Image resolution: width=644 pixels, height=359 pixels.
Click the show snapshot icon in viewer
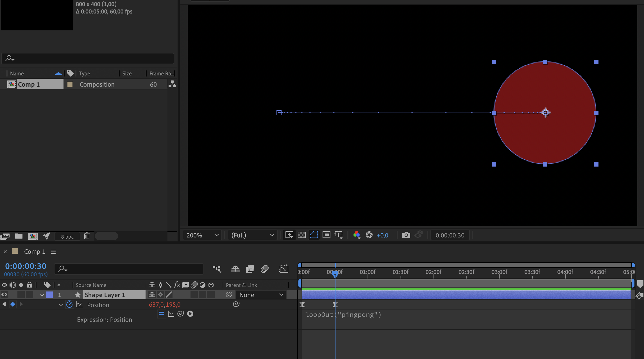tap(419, 234)
